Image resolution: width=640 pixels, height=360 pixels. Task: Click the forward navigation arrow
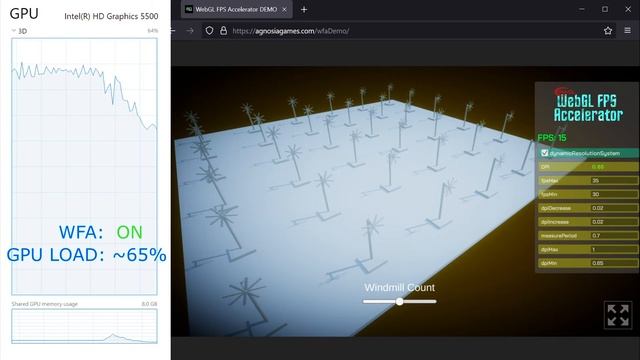pos(190,31)
